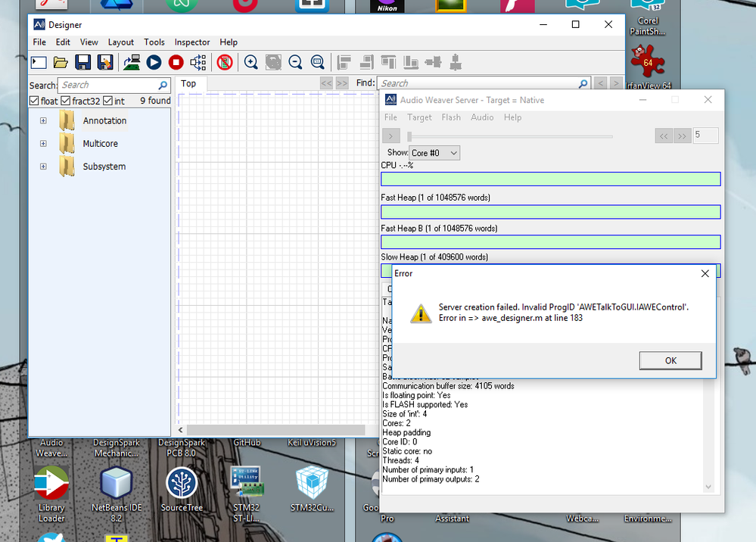The width and height of the screenshot is (756, 542).
Task: Open the Inspector menu in Designer
Action: tap(192, 42)
